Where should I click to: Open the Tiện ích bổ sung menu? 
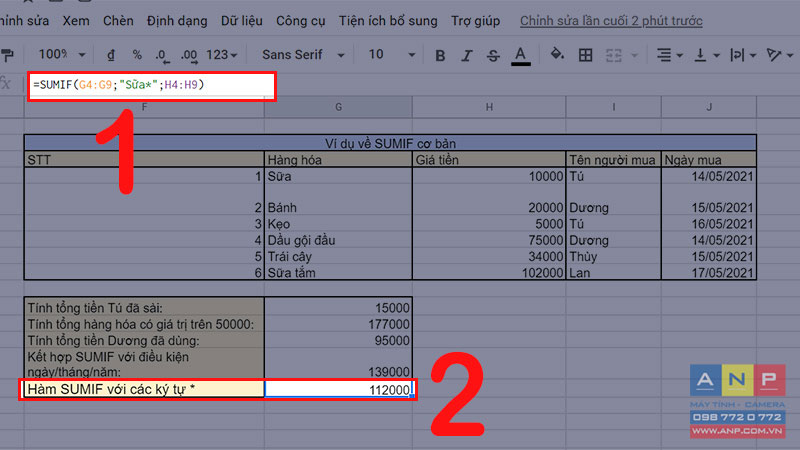(388, 21)
